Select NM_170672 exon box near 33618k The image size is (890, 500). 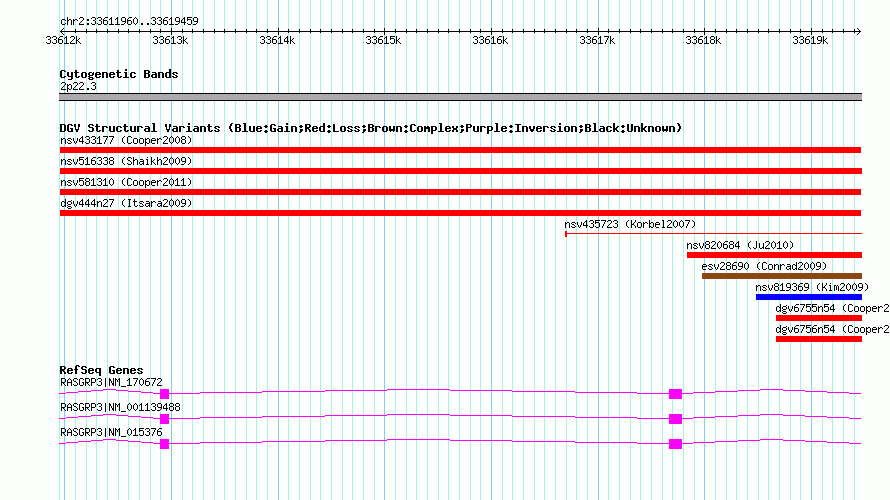tap(675, 394)
